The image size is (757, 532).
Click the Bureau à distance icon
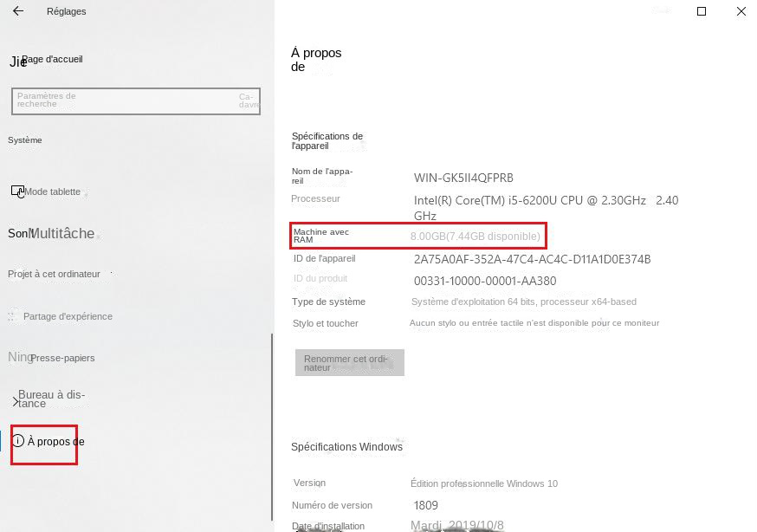15,401
